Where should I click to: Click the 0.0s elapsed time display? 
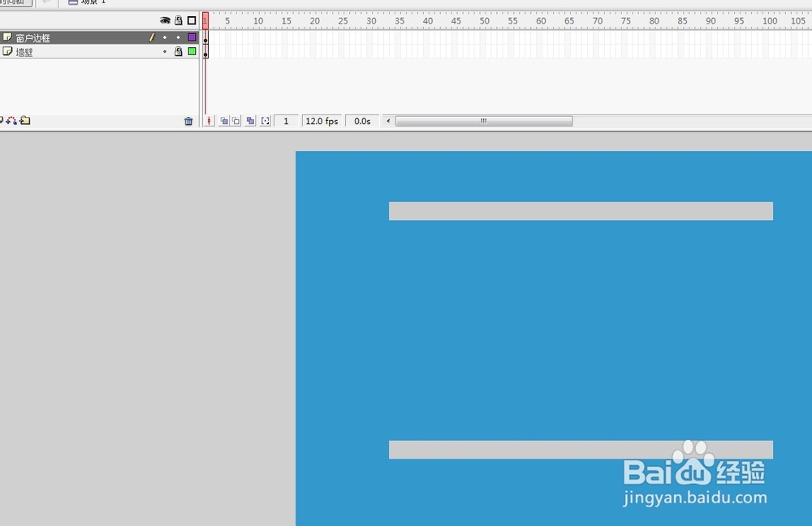point(362,121)
